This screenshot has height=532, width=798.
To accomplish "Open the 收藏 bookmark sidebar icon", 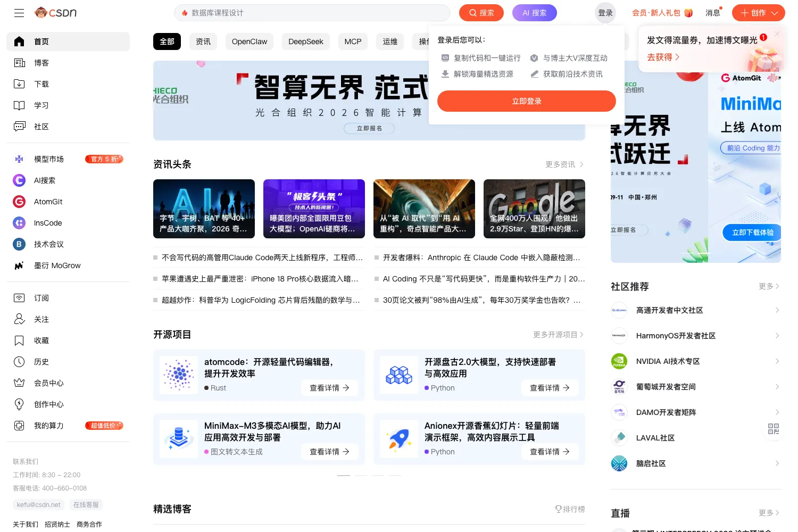I will 19,340.
